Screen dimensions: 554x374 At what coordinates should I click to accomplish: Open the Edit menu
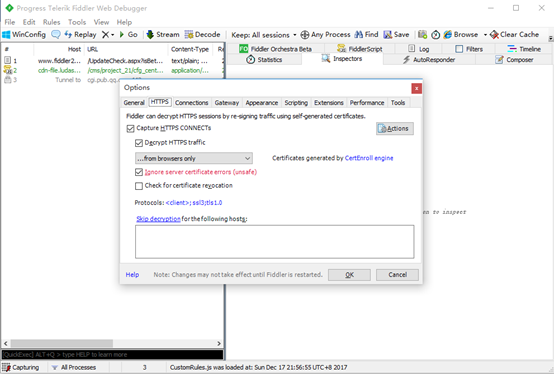pos(29,22)
